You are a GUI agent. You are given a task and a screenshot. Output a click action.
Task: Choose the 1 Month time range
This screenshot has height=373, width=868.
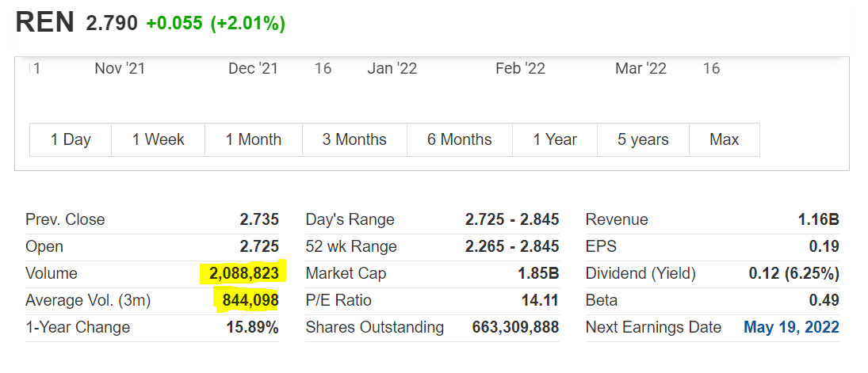(253, 140)
